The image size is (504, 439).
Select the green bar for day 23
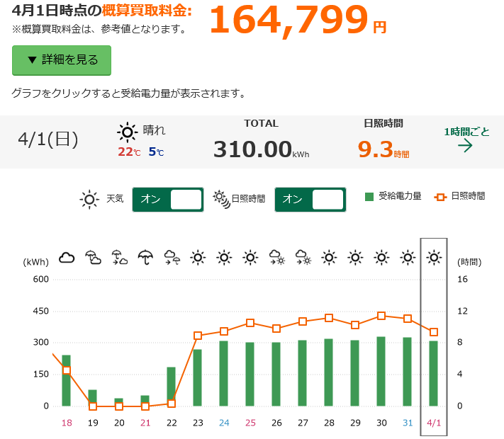197,377
